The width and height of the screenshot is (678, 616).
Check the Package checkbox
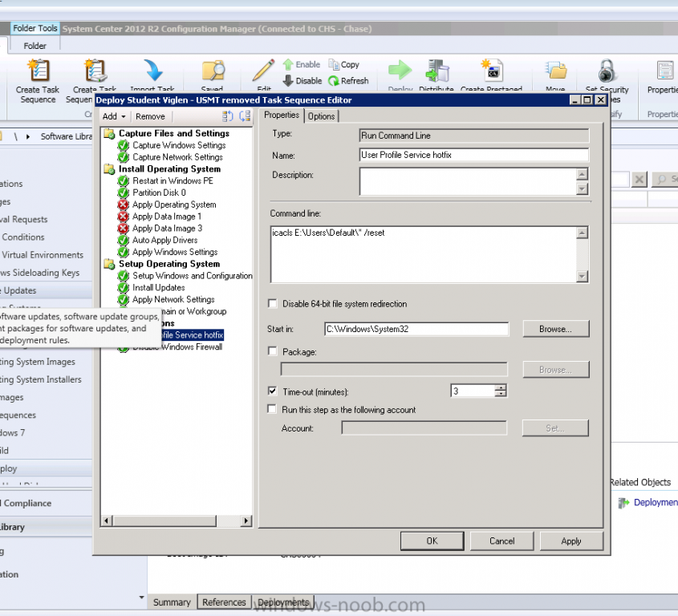273,352
